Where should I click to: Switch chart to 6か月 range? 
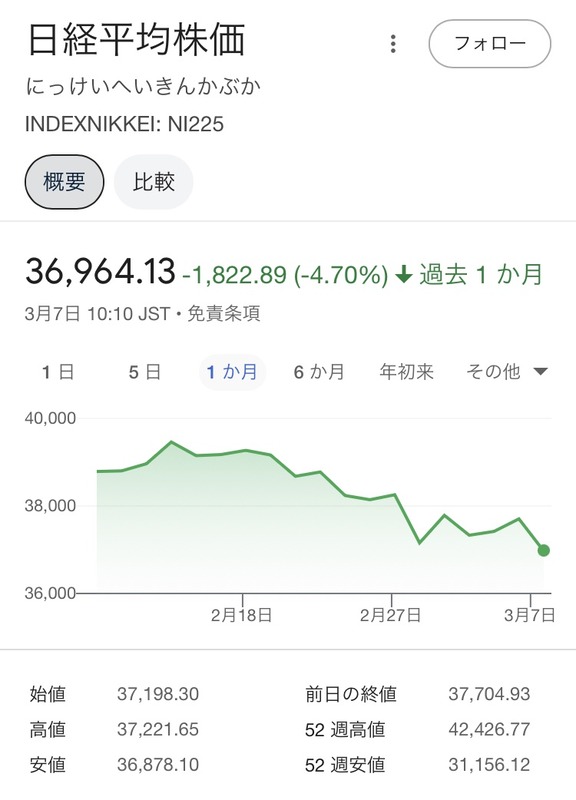click(319, 372)
